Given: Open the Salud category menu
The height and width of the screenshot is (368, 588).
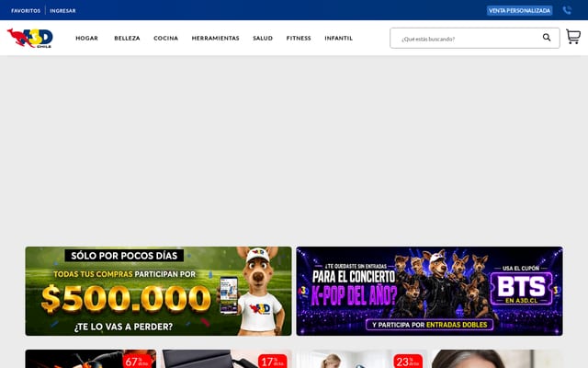Looking at the screenshot, I should 263,38.
